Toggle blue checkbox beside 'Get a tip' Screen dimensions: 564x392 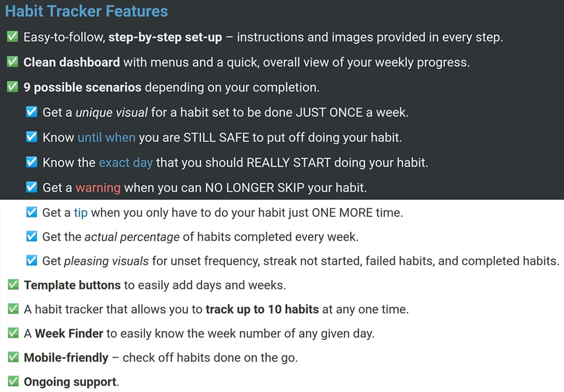tap(31, 213)
